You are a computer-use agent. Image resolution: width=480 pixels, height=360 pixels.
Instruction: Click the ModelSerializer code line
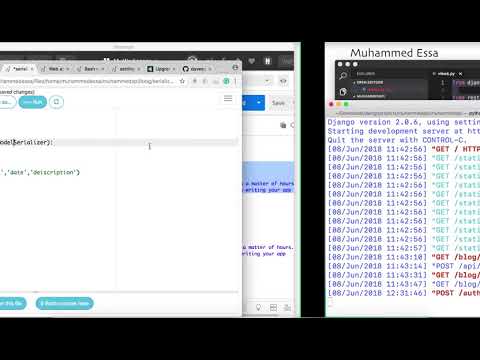tap(26, 142)
